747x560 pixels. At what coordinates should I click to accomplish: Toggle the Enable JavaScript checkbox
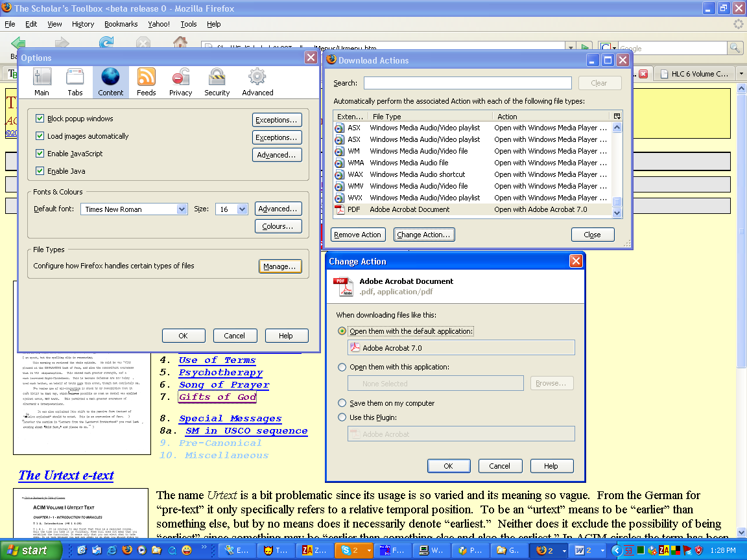pos(40,154)
